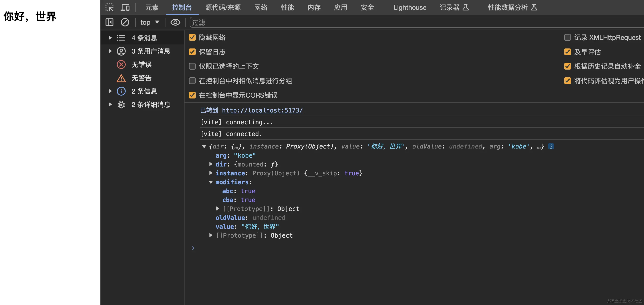Toggle the console sidebar icon
The image size is (644, 305).
pyautogui.click(x=109, y=22)
